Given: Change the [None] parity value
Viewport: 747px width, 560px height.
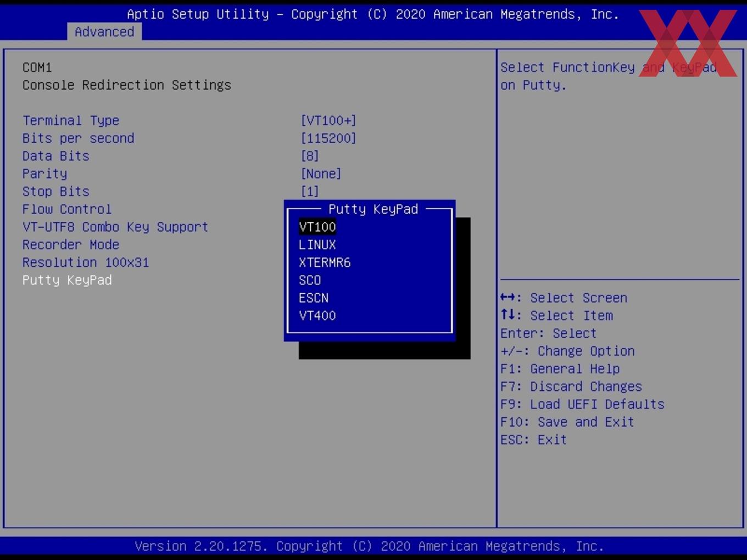Looking at the screenshot, I should click(321, 173).
